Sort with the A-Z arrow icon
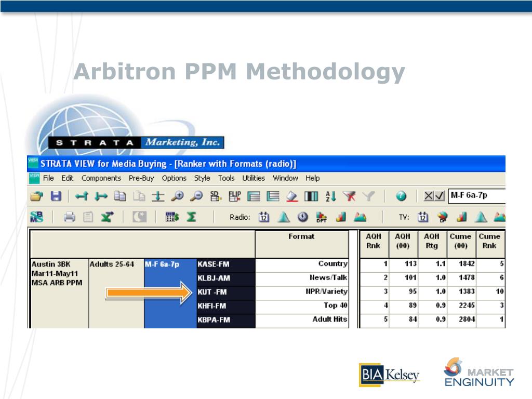 [x=330, y=196]
